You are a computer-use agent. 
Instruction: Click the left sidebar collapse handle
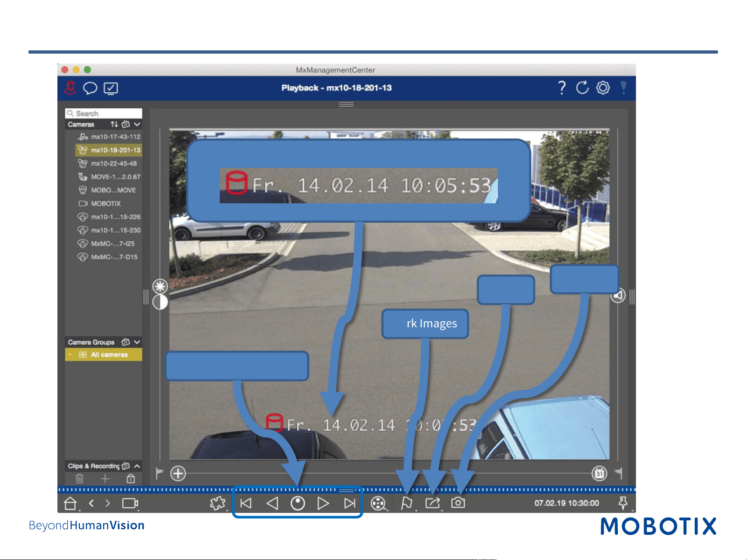coord(146,297)
